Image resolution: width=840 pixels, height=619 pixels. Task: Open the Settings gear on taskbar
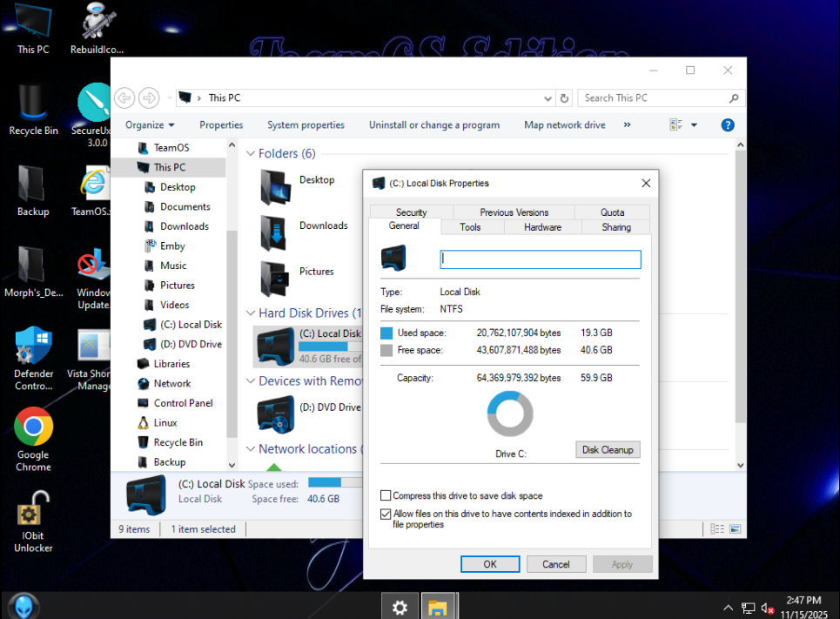[x=400, y=607]
